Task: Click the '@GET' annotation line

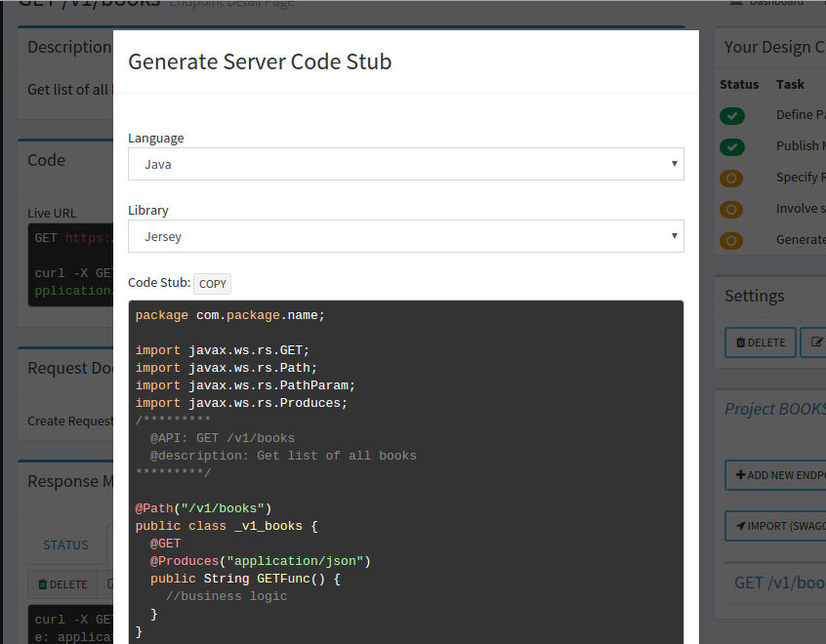Action: (x=165, y=543)
